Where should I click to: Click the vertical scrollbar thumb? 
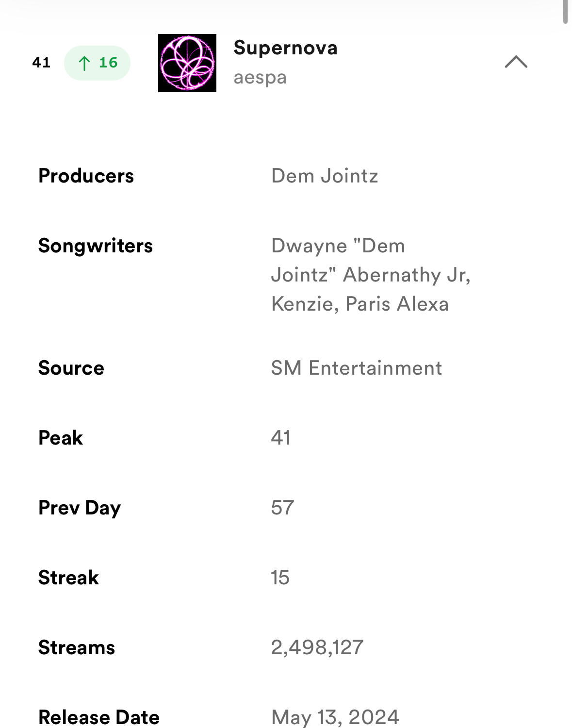[565, 11]
